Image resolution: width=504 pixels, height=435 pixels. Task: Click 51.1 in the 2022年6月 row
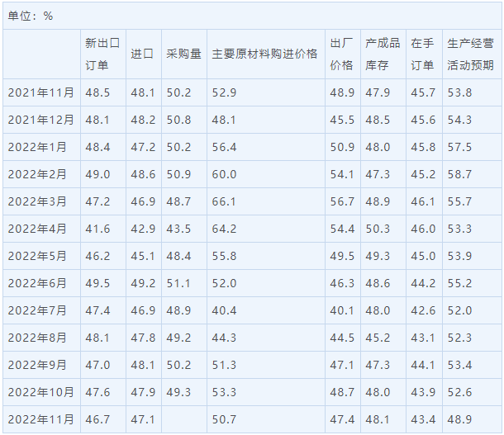[x=178, y=284]
